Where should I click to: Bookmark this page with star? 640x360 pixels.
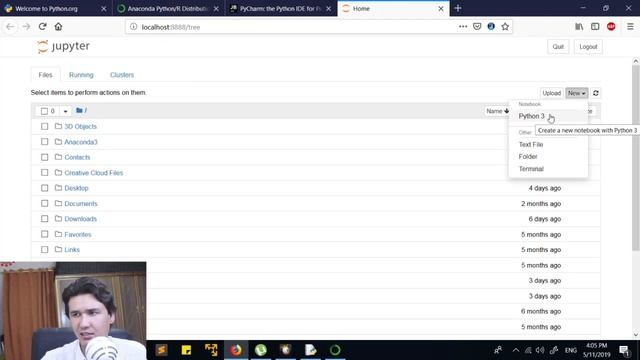click(505, 27)
